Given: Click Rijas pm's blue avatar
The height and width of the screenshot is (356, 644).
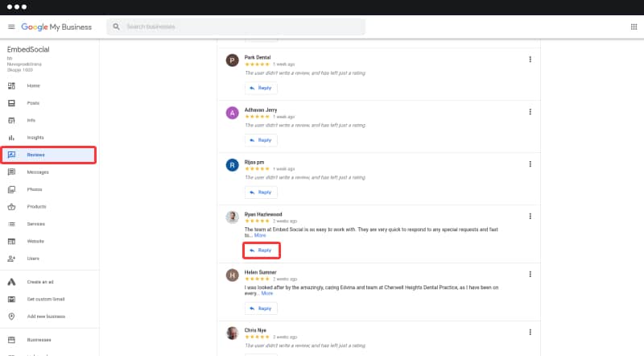Looking at the screenshot, I should coord(232,165).
